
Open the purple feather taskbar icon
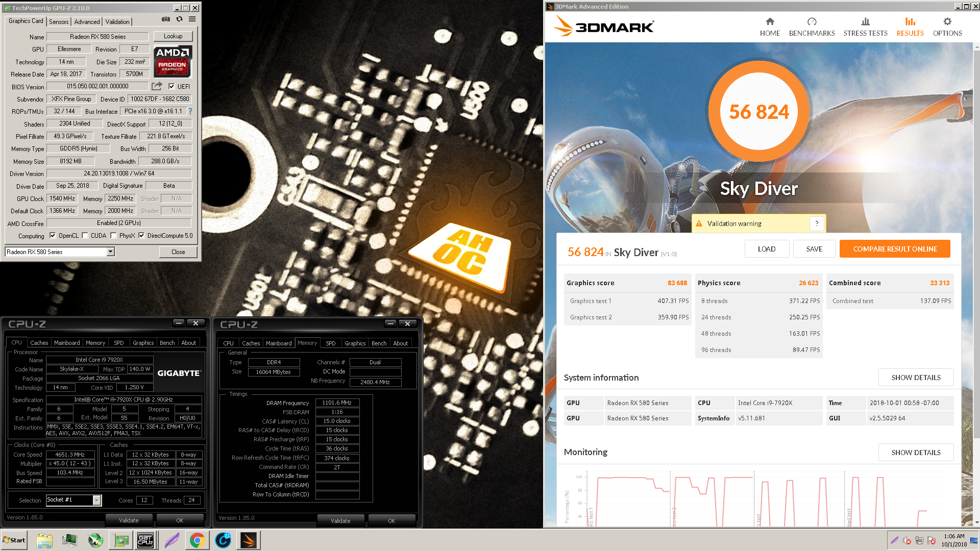pyautogui.click(x=172, y=540)
